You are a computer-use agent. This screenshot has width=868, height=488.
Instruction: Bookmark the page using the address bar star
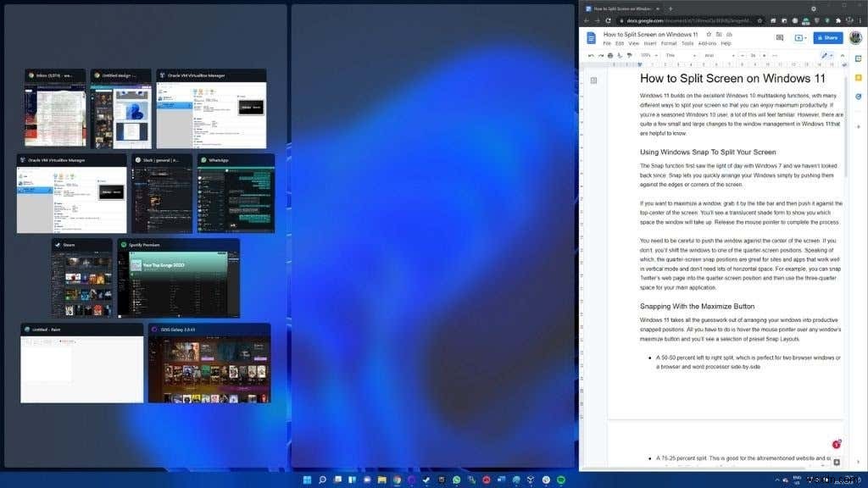click(759, 19)
